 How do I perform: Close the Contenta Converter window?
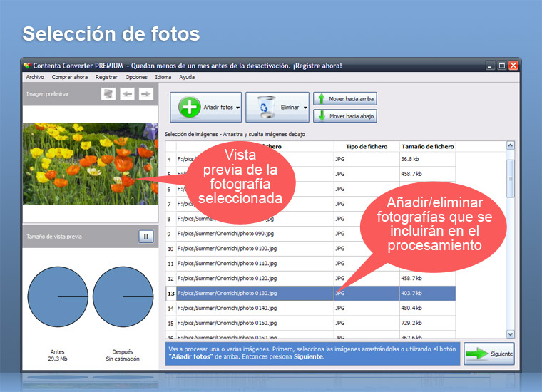[x=513, y=66]
